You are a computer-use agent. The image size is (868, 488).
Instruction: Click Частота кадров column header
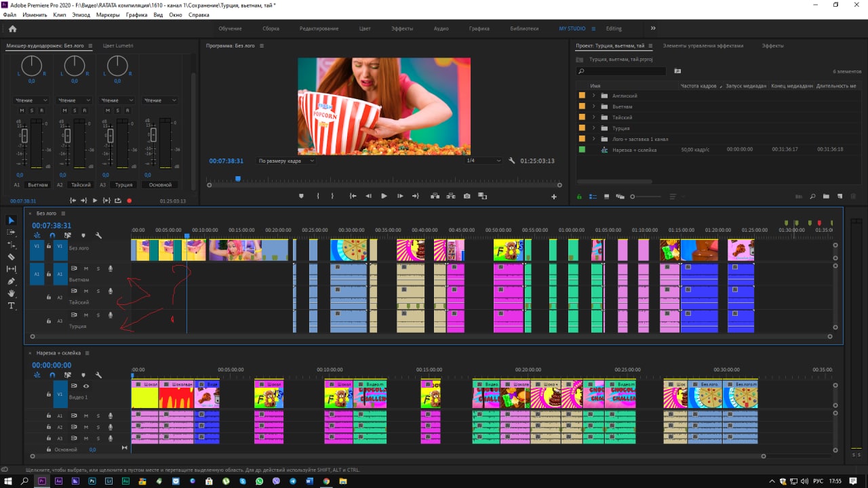click(x=698, y=86)
